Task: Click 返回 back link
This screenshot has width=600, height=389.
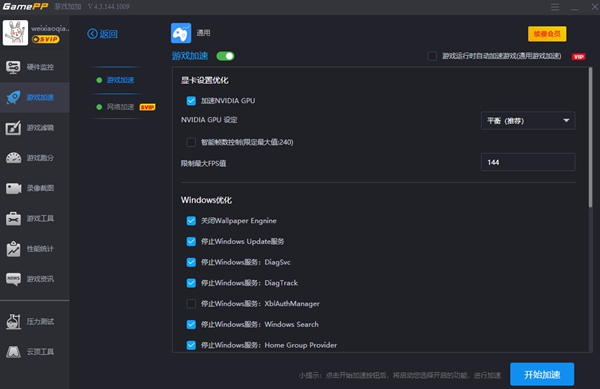Action: (108, 34)
